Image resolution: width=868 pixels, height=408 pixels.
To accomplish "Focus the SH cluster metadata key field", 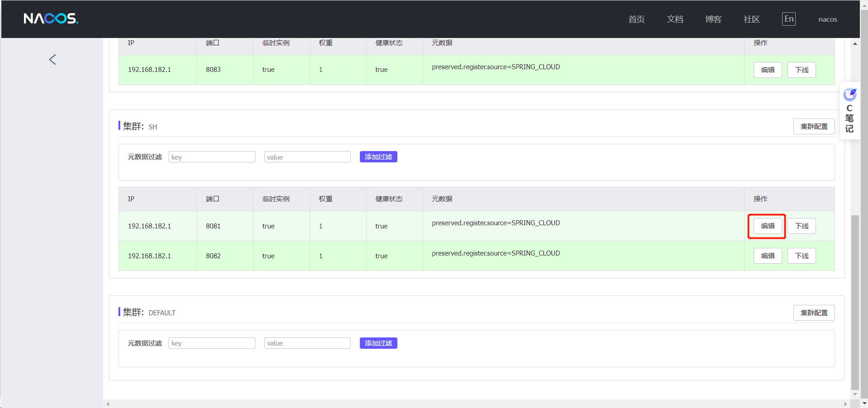I will (212, 157).
